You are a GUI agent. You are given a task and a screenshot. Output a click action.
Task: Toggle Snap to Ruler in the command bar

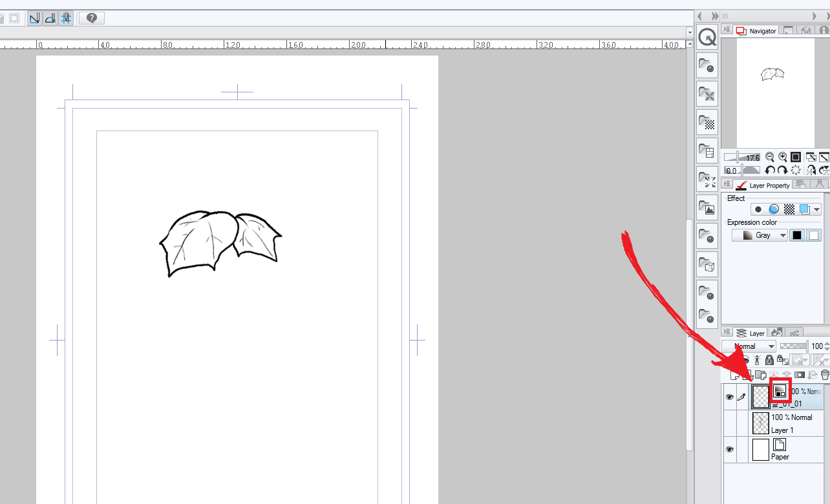point(34,18)
